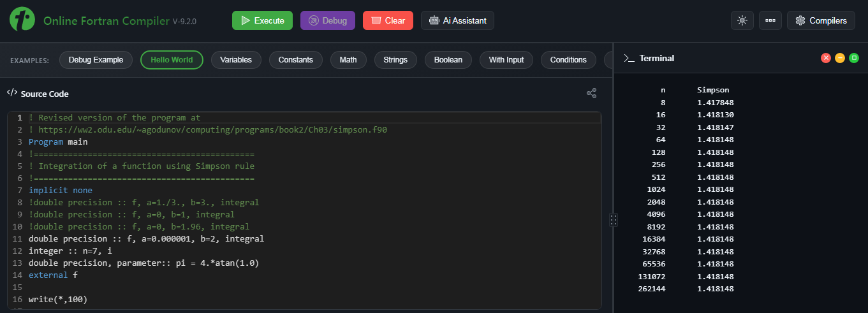Close terminal with red circle button
The width and height of the screenshot is (868, 313).
pyautogui.click(x=826, y=58)
